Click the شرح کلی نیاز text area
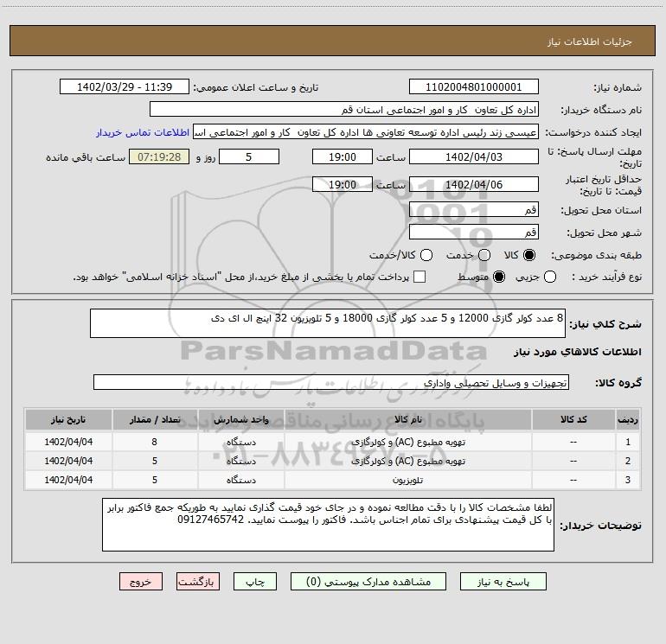Viewport: 666px width, 644px height. [x=328, y=323]
